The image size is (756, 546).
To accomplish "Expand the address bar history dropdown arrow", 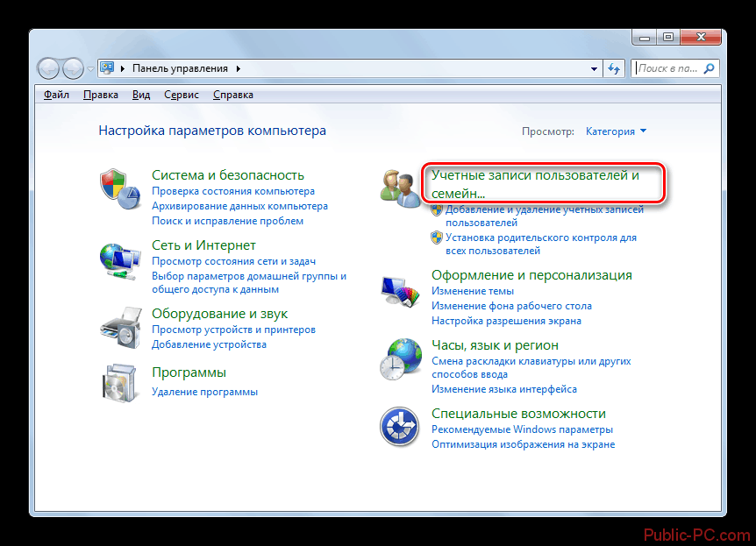I will pyautogui.click(x=594, y=68).
